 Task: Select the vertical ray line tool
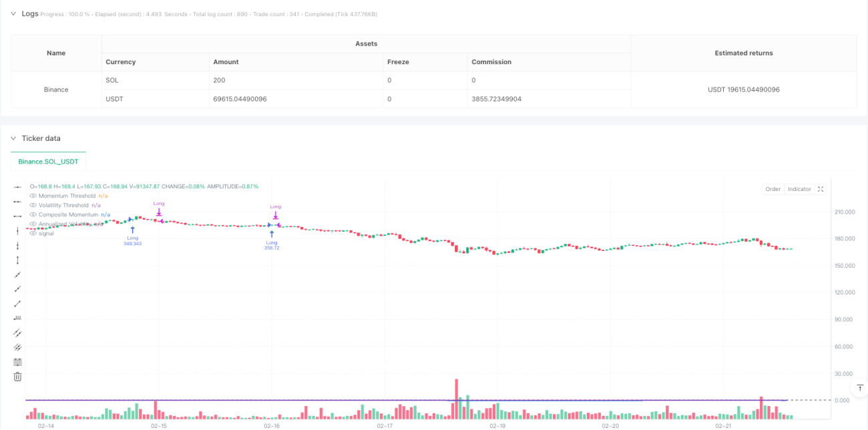tap(18, 245)
